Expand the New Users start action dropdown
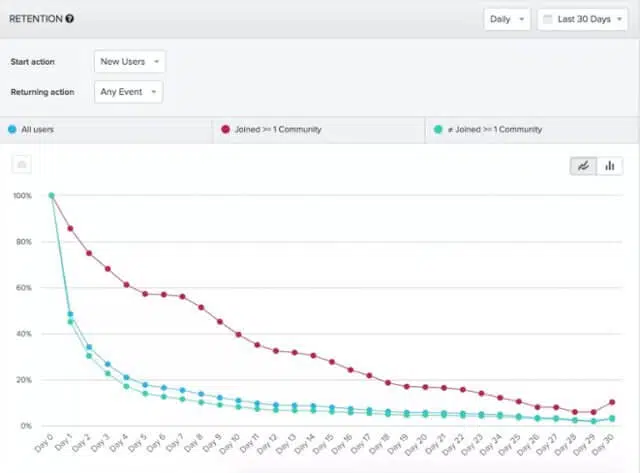 click(129, 61)
